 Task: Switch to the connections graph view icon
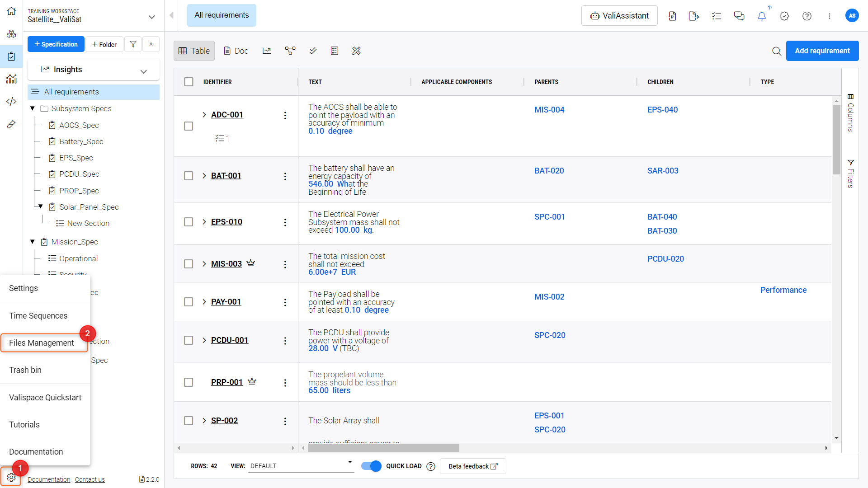[290, 51]
